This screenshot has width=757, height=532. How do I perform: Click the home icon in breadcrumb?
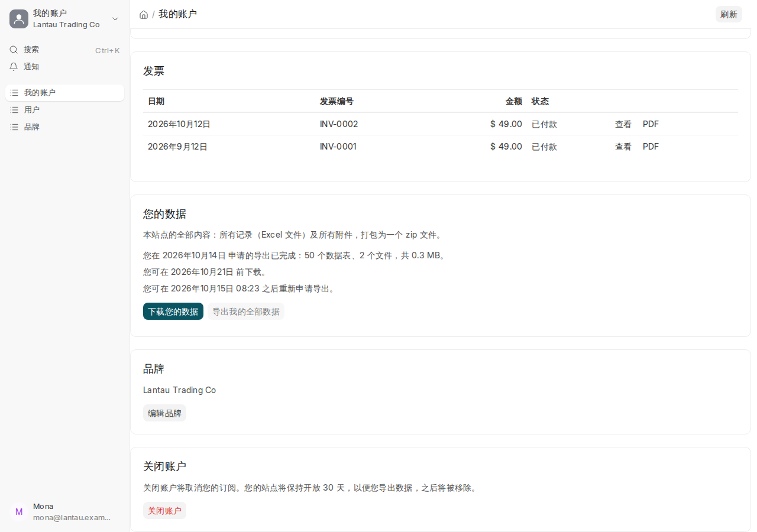coord(144,14)
